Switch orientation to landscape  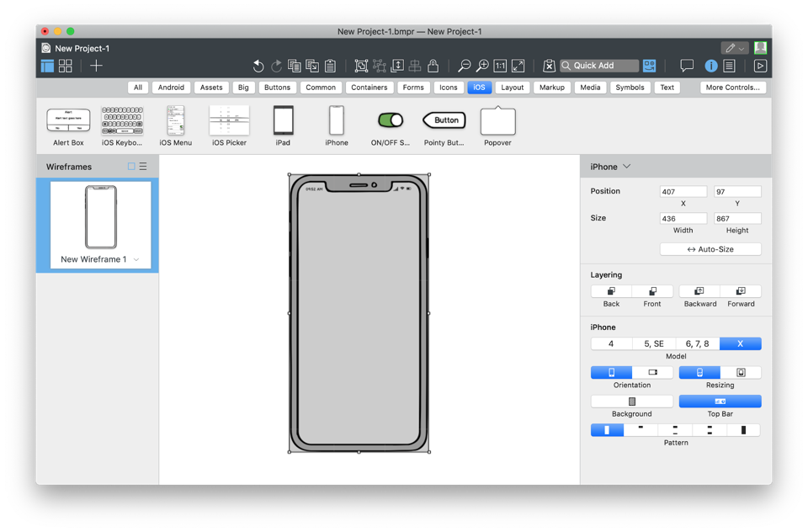coord(652,372)
